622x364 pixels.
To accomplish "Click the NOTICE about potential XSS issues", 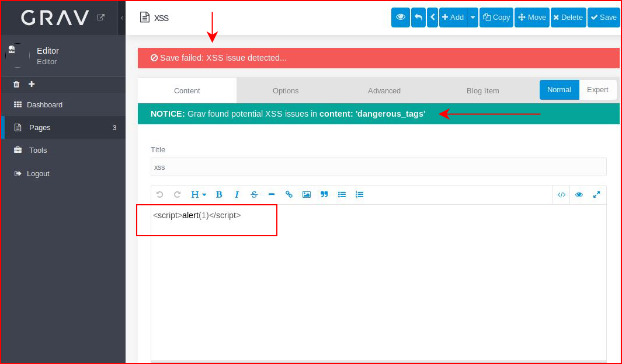I will click(x=378, y=114).
